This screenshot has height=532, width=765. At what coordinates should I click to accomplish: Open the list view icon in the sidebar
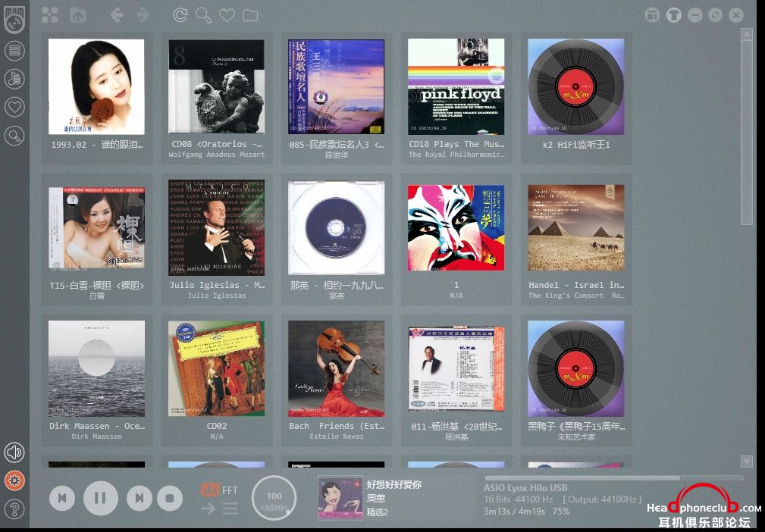coord(14,50)
